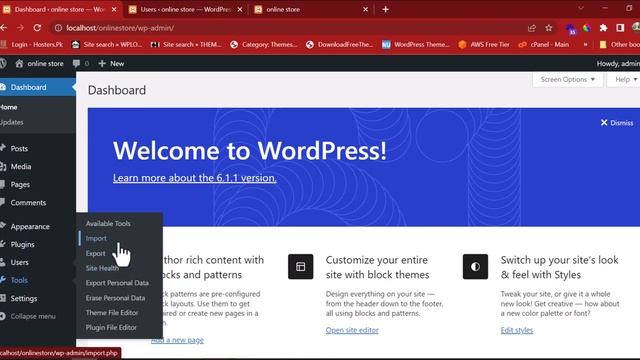Screen dimensions: 640x360
Task: Close the Dashboard browser tab
Action: (114, 9)
